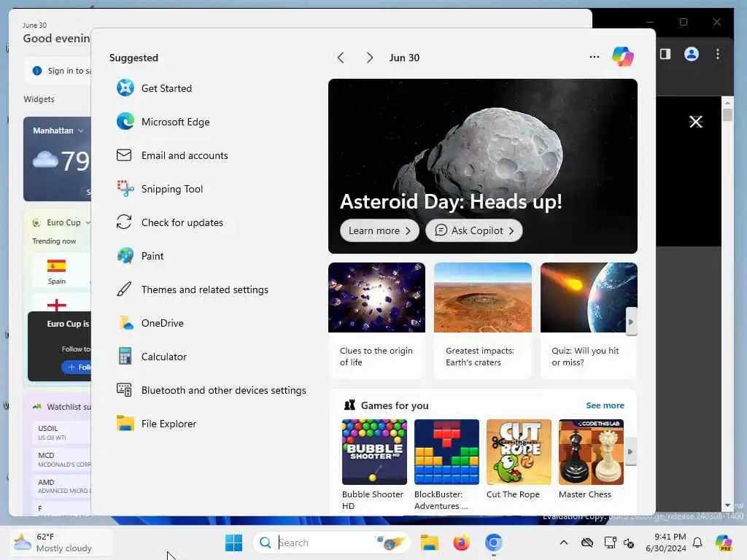Go to the previous day arrow

(x=341, y=58)
